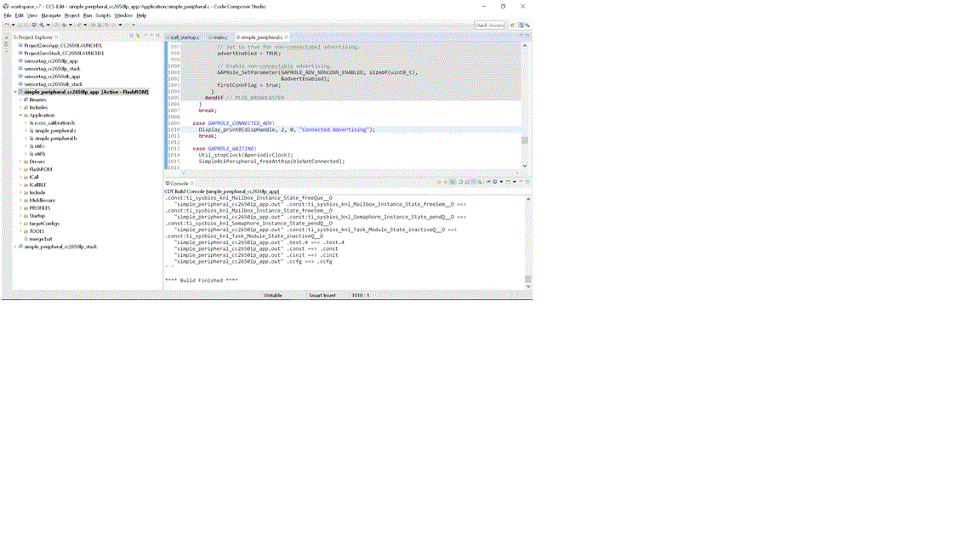This screenshot has width=980, height=551.
Task: Click the New toolbar icon
Action: pyautogui.click(x=7, y=25)
